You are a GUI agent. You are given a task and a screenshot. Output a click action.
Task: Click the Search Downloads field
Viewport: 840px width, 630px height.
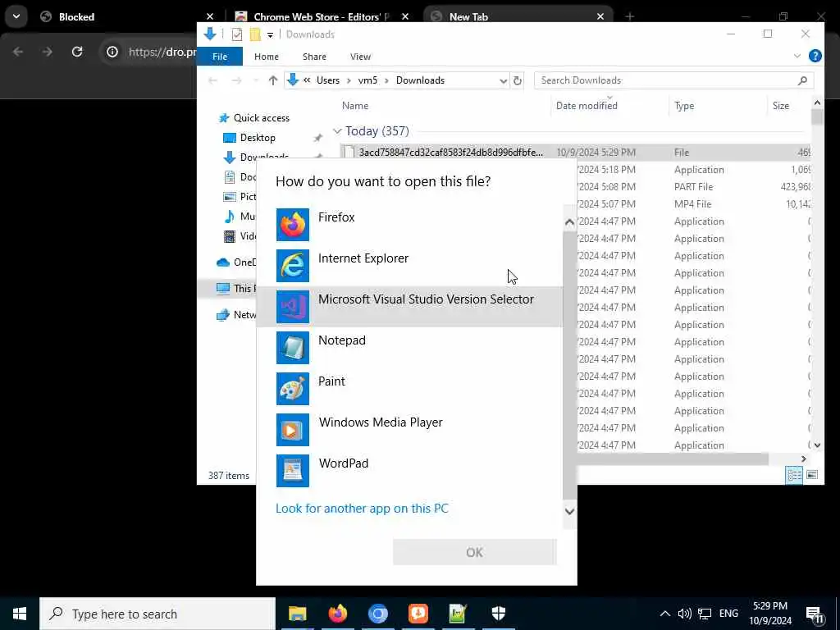click(666, 80)
